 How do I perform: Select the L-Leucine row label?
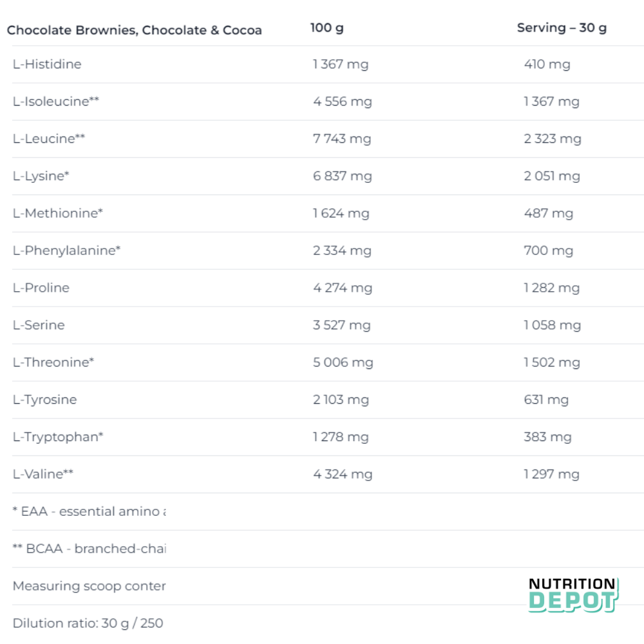pyautogui.click(x=49, y=139)
